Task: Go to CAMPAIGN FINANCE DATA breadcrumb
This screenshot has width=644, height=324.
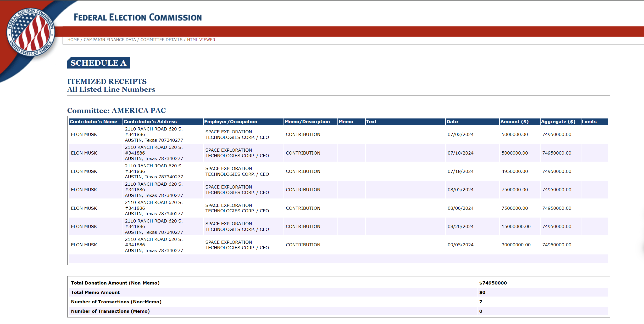Action: (x=110, y=40)
